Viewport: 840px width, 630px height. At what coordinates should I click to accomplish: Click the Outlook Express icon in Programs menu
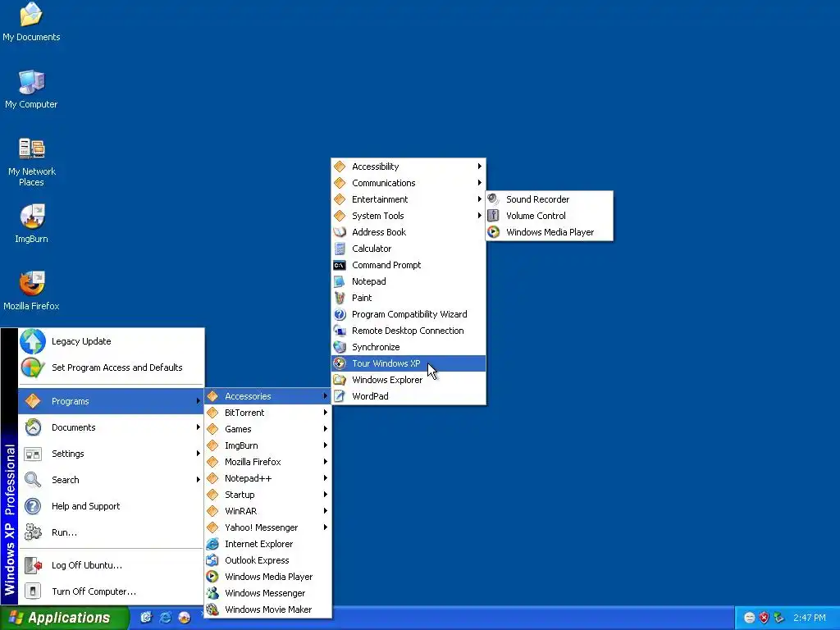[212, 560]
